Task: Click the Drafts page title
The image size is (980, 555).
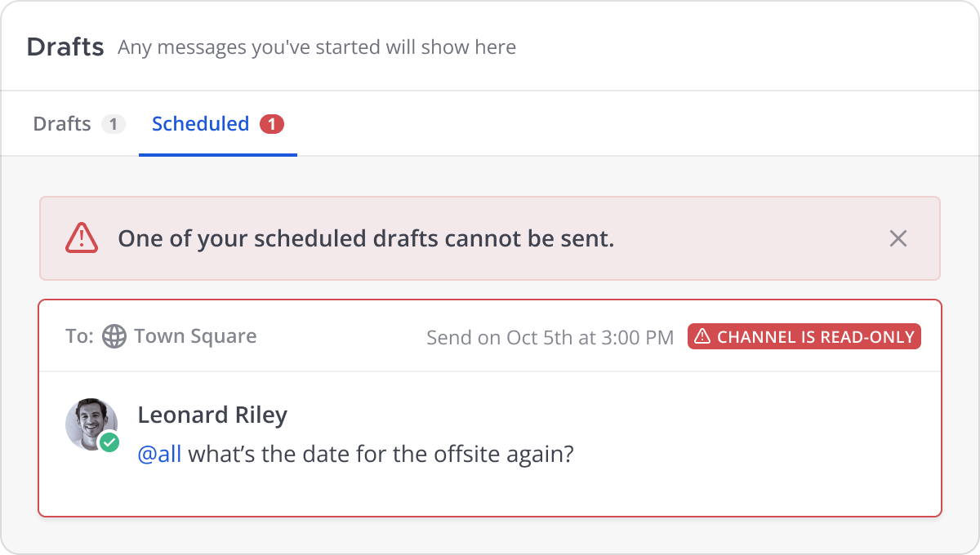Action: coord(65,47)
